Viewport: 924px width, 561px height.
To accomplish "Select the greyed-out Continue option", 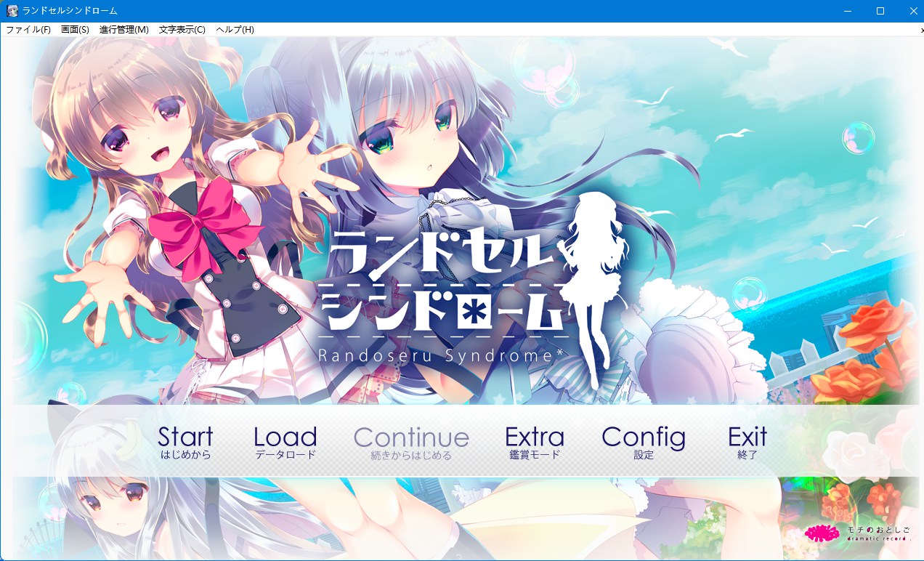I will tap(411, 442).
